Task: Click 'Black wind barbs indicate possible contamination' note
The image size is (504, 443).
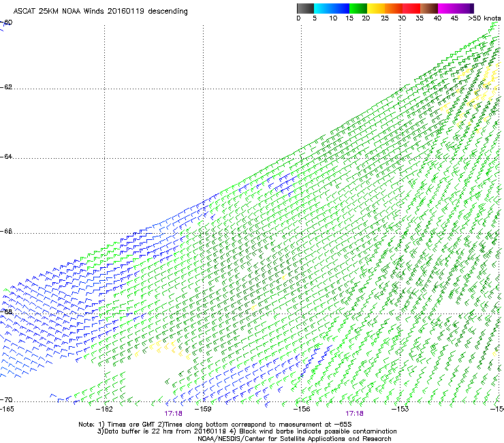Action: point(318,431)
